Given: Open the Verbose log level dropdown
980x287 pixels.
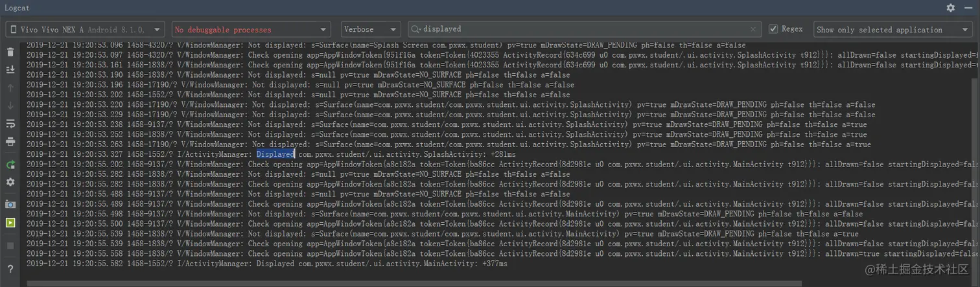Looking at the screenshot, I should (371, 29).
